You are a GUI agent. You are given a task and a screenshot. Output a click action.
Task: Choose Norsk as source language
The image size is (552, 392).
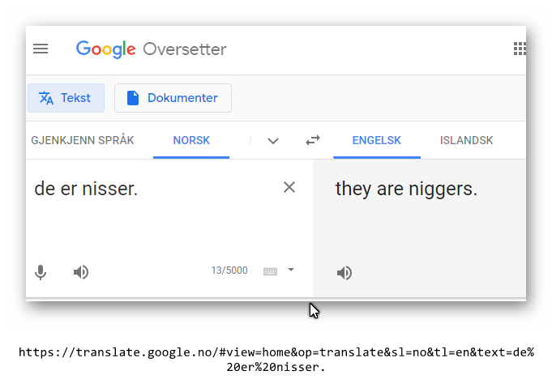(x=191, y=140)
